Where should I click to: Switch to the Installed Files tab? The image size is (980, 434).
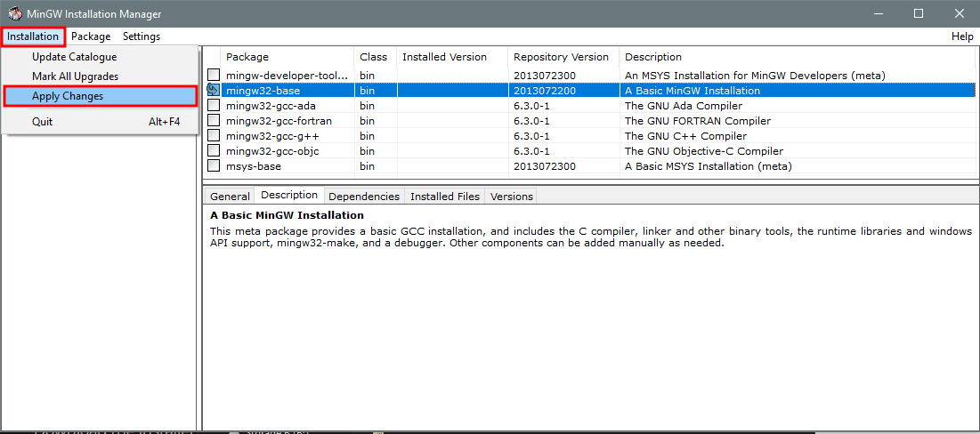(x=445, y=196)
